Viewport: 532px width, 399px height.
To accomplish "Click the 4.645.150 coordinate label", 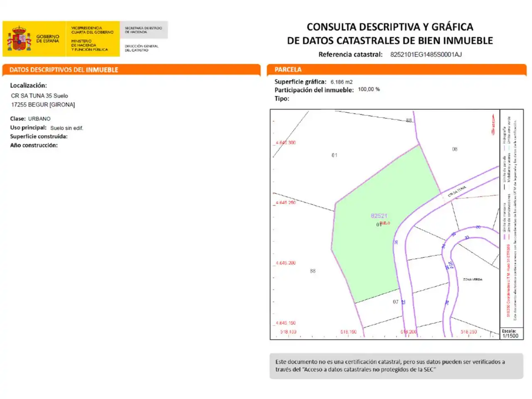I will point(286,323).
